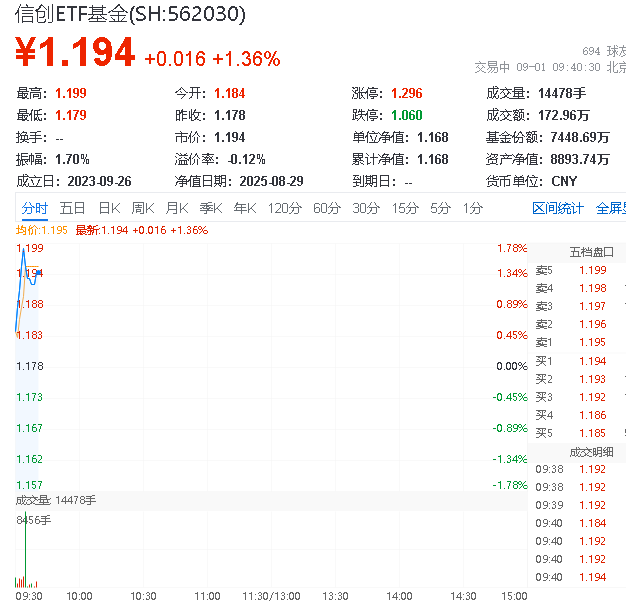Click the 净值日期 date 2025-08-29
This screenshot has width=626, height=615.
point(271,181)
